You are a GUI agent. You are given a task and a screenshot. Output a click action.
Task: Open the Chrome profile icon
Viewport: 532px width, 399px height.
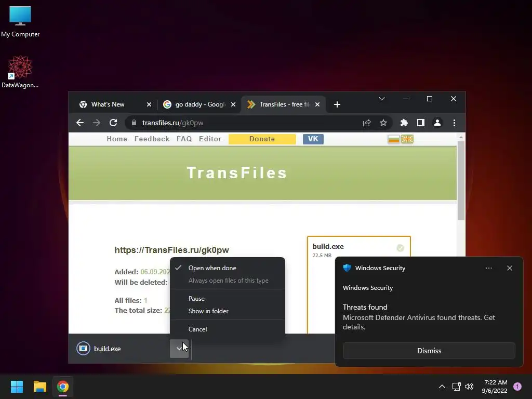[x=437, y=123]
